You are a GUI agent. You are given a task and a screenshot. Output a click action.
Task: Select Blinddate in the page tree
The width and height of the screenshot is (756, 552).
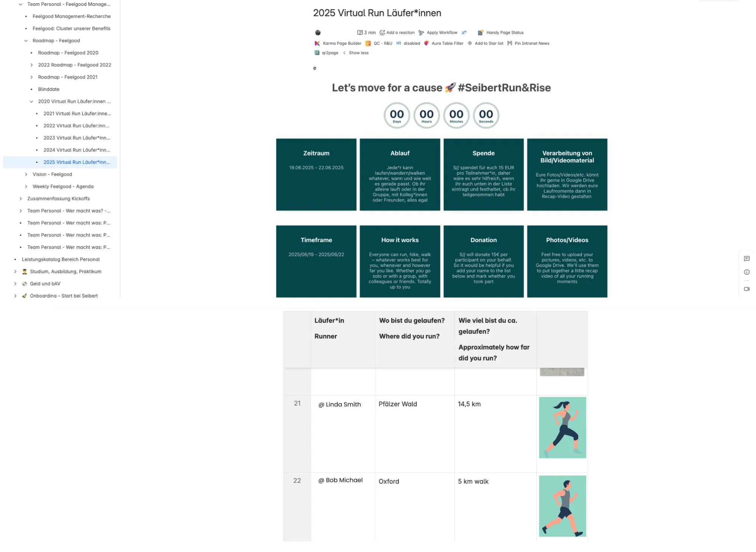[49, 89]
